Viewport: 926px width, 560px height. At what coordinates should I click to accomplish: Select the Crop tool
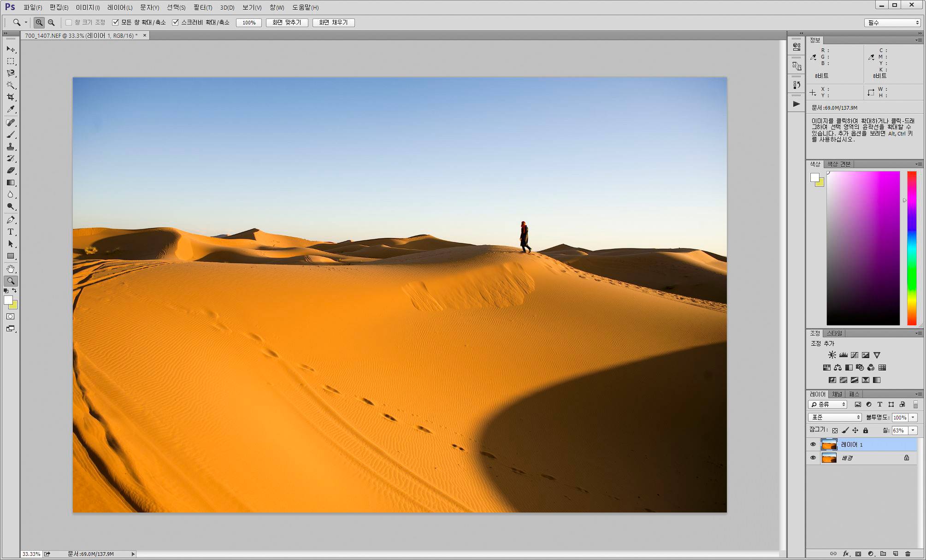[11, 97]
